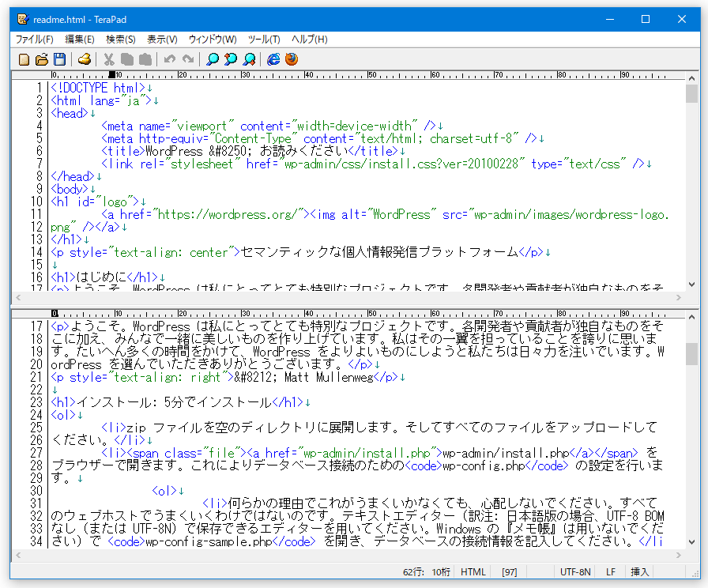Click the UTF-8N encoding status cell
This screenshot has height=588, width=708.
pos(575,572)
